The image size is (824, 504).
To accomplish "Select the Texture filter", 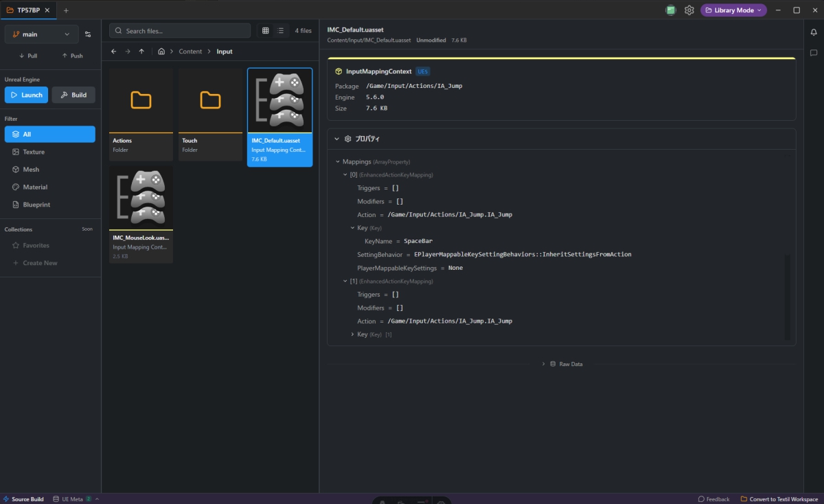I will (34, 152).
